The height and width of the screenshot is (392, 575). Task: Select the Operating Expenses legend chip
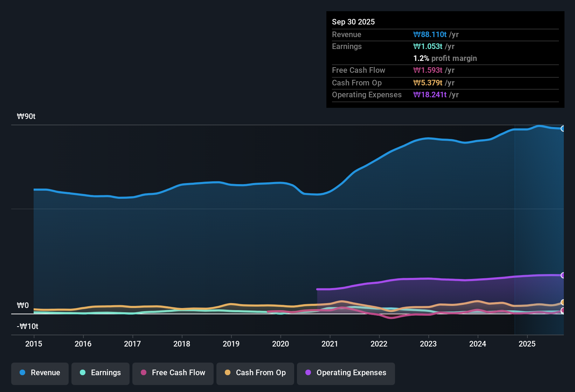[346, 373]
